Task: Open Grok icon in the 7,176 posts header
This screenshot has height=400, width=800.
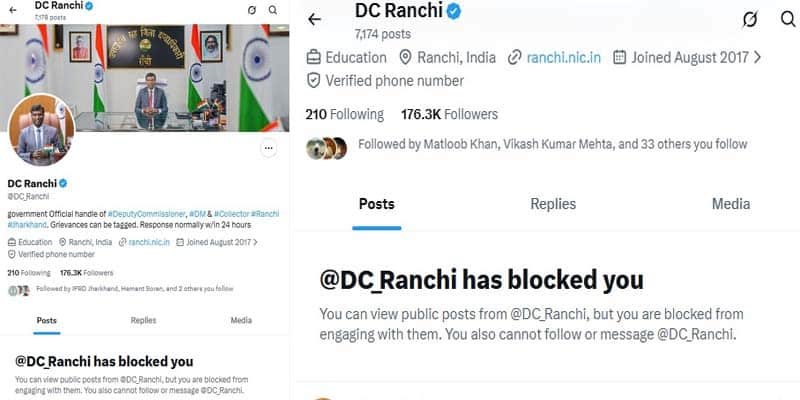Action: 252,10
